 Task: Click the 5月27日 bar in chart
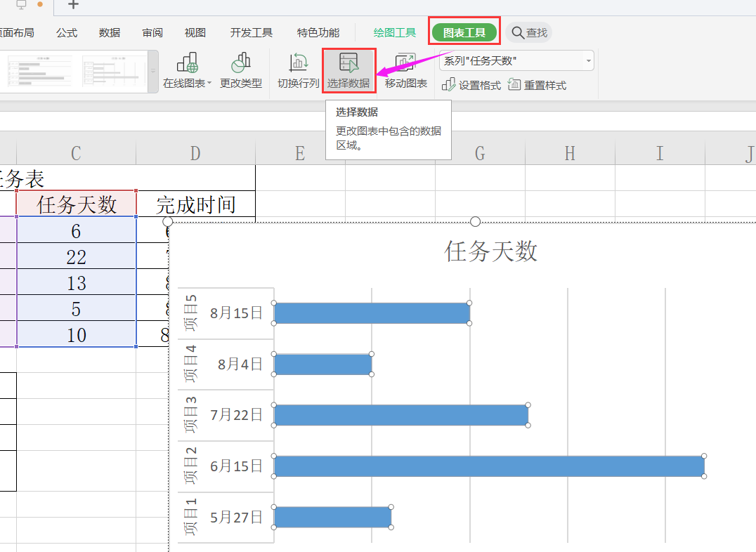pos(332,518)
